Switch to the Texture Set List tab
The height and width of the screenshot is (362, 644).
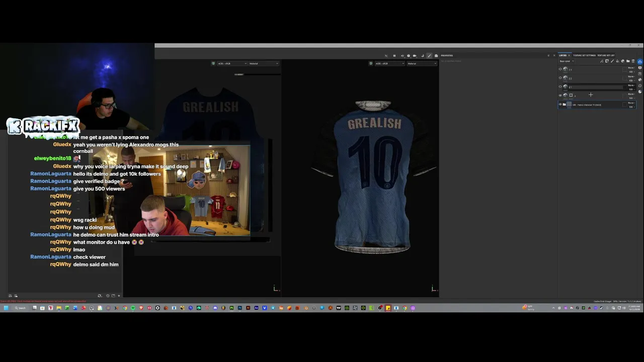(606, 55)
